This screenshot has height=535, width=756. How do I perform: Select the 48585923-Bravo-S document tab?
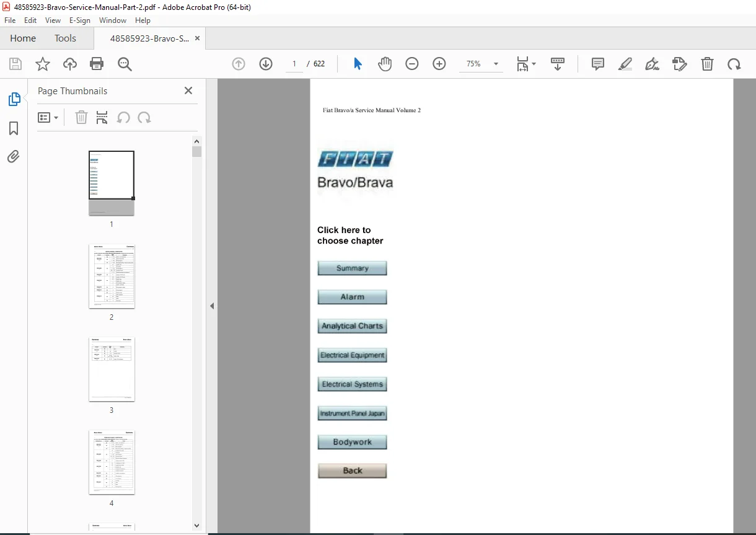click(x=149, y=38)
